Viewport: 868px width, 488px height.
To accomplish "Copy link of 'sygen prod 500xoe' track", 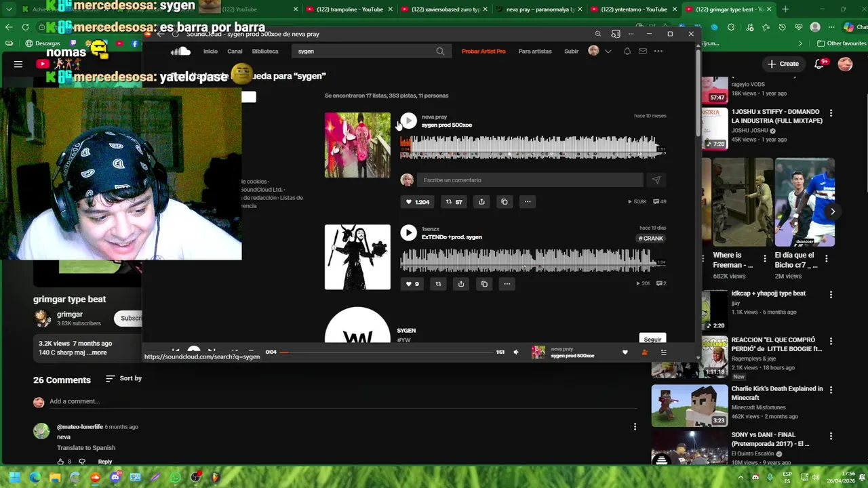I will pos(505,202).
